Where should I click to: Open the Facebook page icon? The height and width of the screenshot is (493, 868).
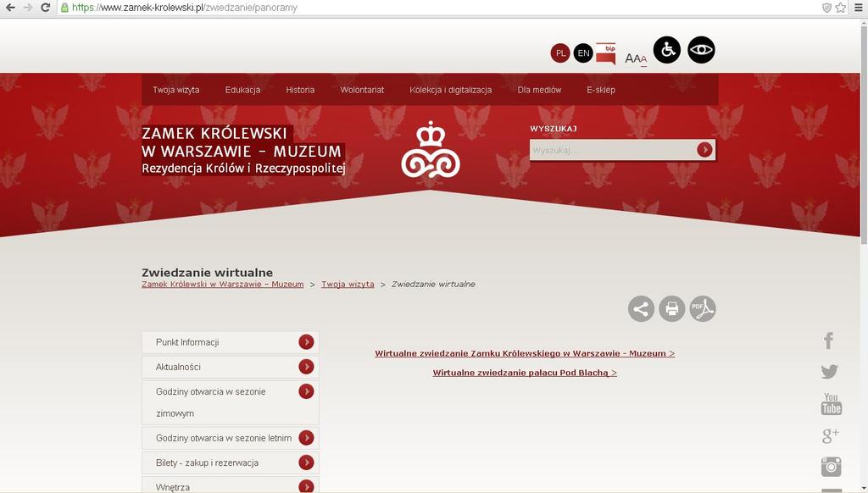829,341
